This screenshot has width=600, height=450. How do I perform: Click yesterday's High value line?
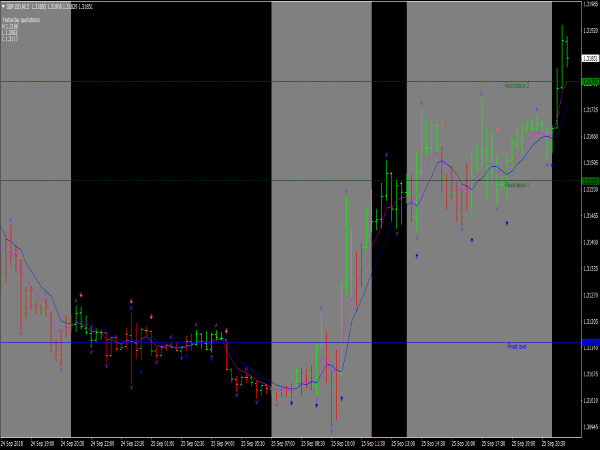pyautogui.click(x=12, y=25)
